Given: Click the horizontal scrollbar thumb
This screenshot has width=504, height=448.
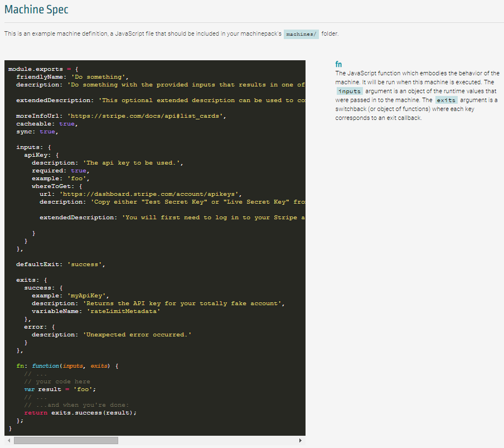Looking at the screenshot, I should tap(66, 440).
